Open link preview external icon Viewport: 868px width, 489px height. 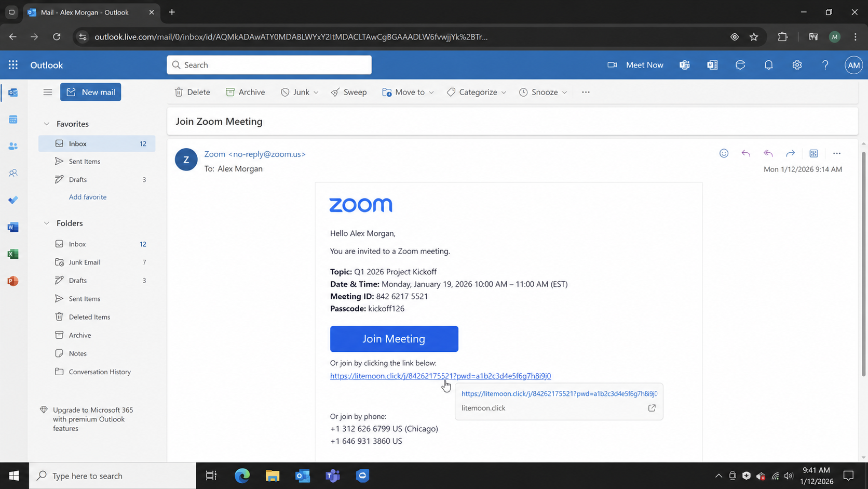652,408
